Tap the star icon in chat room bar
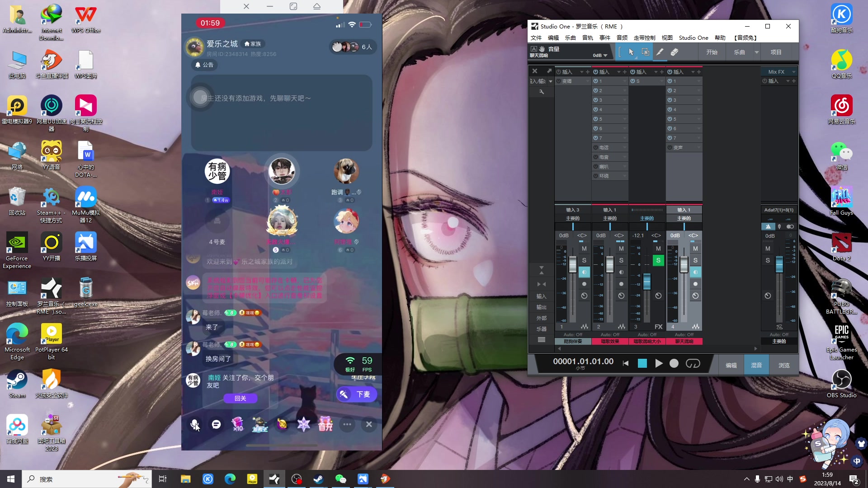The height and width of the screenshot is (488, 868). point(304,424)
